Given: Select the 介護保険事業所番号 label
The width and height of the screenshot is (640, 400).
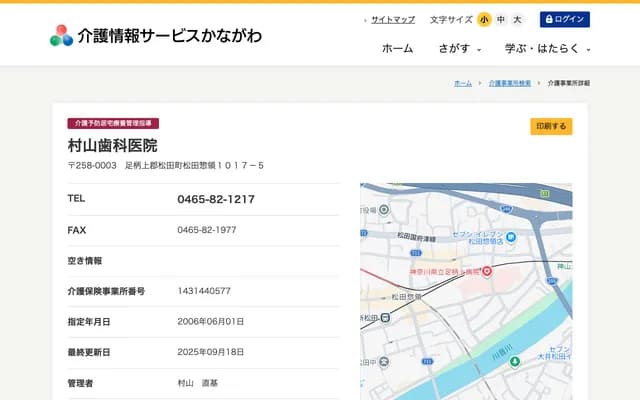Looking at the screenshot, I should click(106, 291).
